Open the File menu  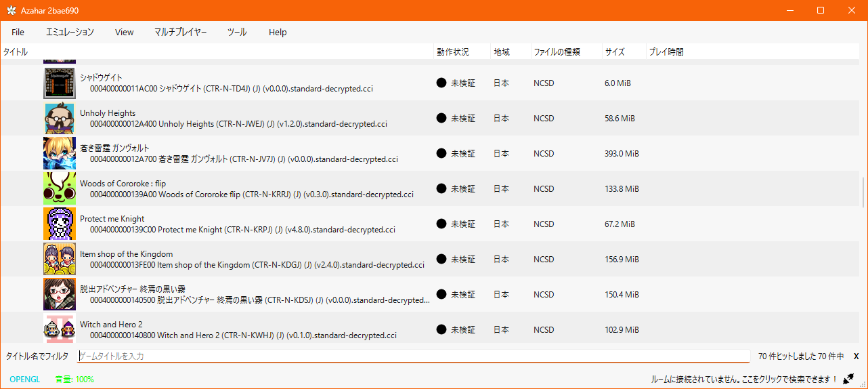coord(18,32)
